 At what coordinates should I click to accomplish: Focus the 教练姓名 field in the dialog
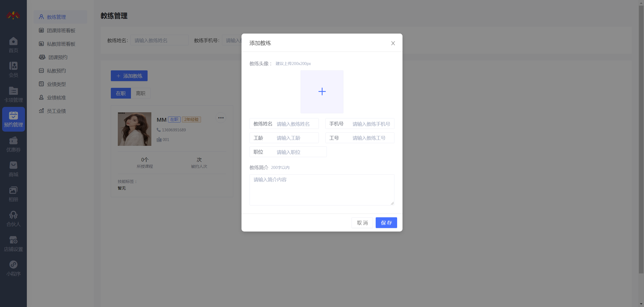(x=284, y=124)
